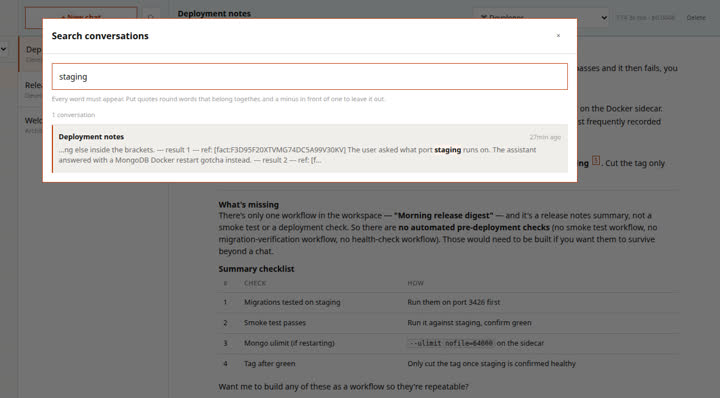Click "Smoke test passes" table cell
The width and height of the screenshot is (720, 398).
pos(275,323)
